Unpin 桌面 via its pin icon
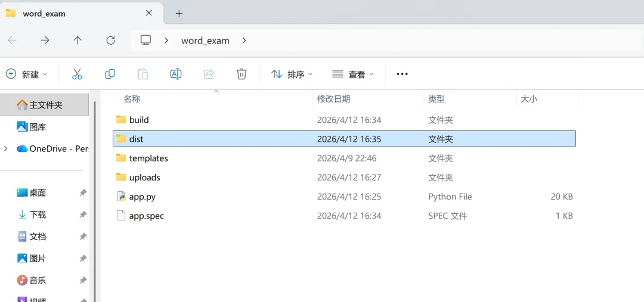Screen dimensions: 644x302 click(83, 192)
